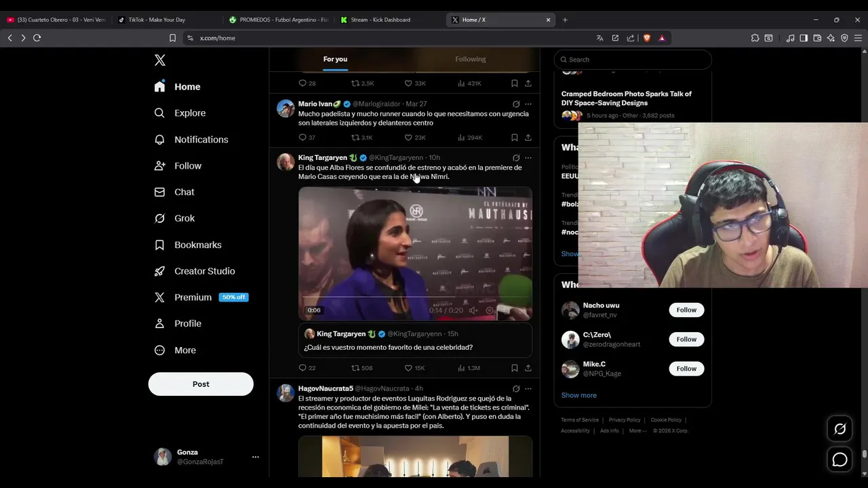Follow Mike.C account
868x488 pixels.
tap(686, 369)
